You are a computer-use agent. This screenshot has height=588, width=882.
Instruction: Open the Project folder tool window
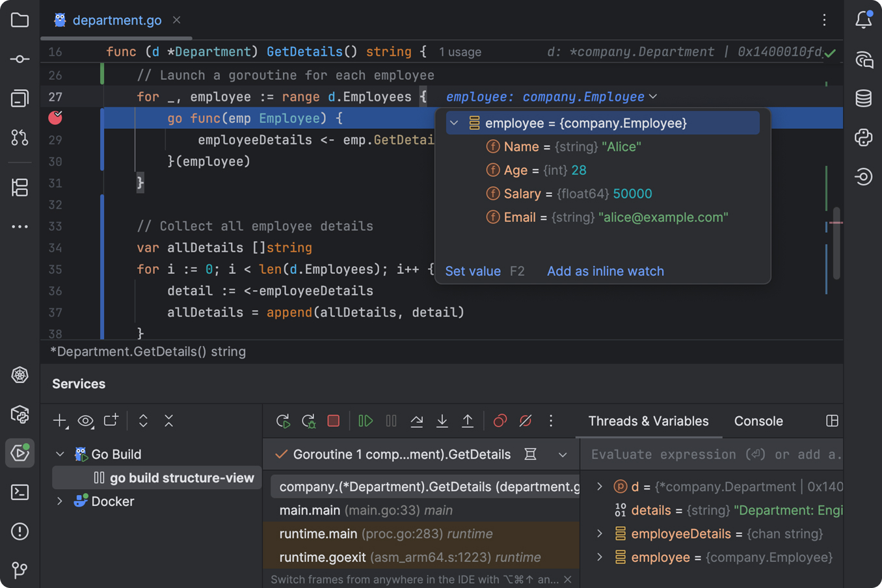(20, 20)
